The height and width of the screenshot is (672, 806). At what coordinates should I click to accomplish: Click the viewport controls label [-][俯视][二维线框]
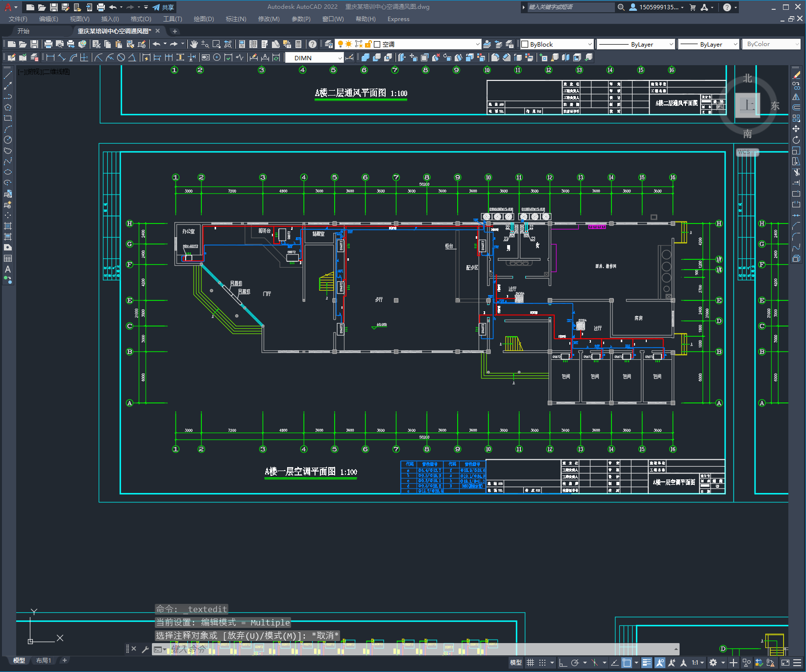click(44, 72)
